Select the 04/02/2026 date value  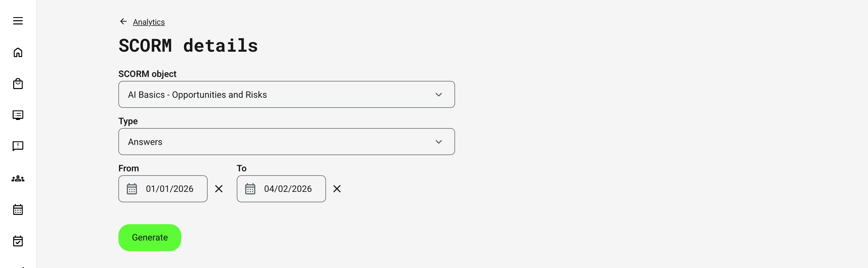288,189
